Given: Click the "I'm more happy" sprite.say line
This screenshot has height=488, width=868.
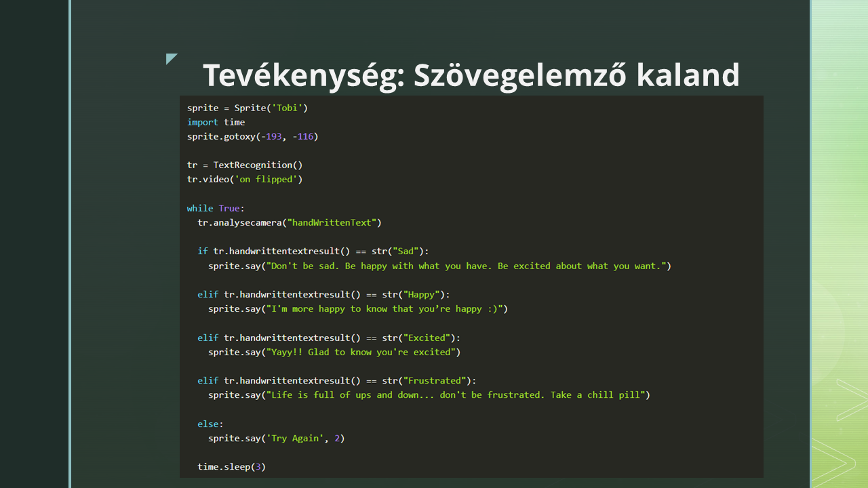Looking at the screenshot, I should [357, 308].
